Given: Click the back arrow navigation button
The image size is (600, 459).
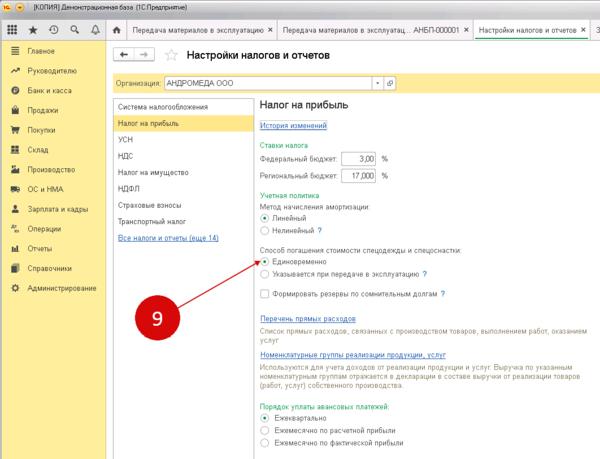Looking at the screenshot, I should coord(125,55).
